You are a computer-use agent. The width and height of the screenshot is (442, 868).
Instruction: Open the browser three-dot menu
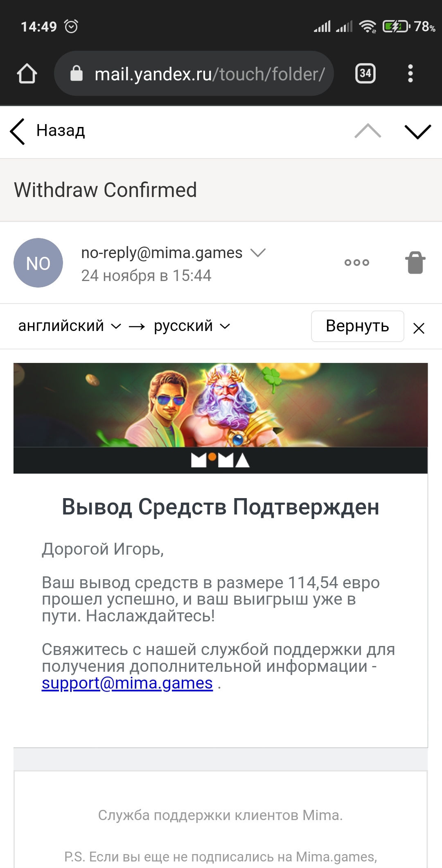tap(410, 74)
